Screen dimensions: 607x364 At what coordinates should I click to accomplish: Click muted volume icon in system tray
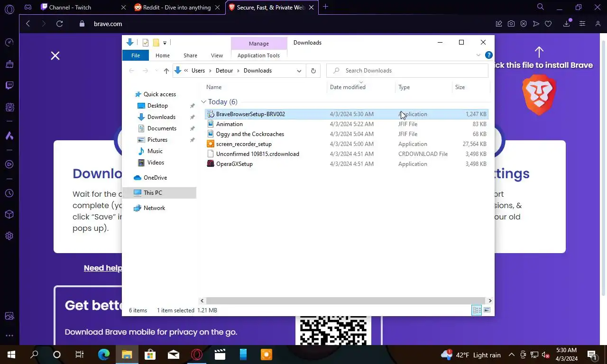click(546, 355)
